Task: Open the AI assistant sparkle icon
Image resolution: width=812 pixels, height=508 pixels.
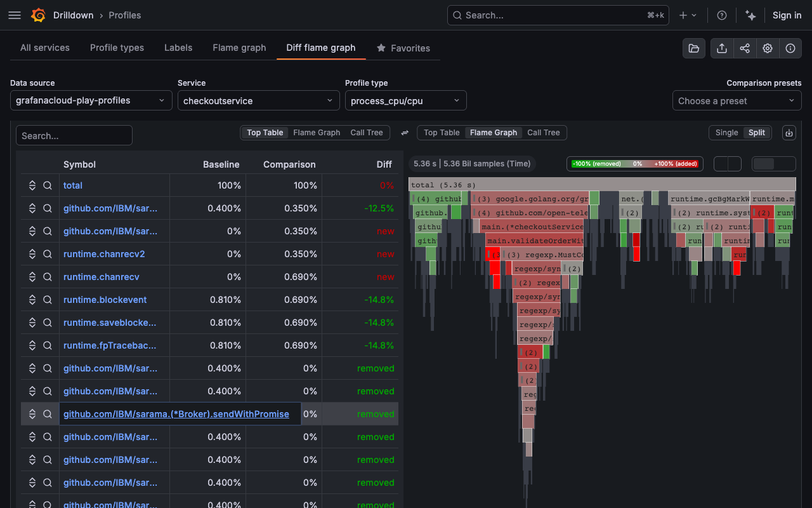Action: point(751,15)
